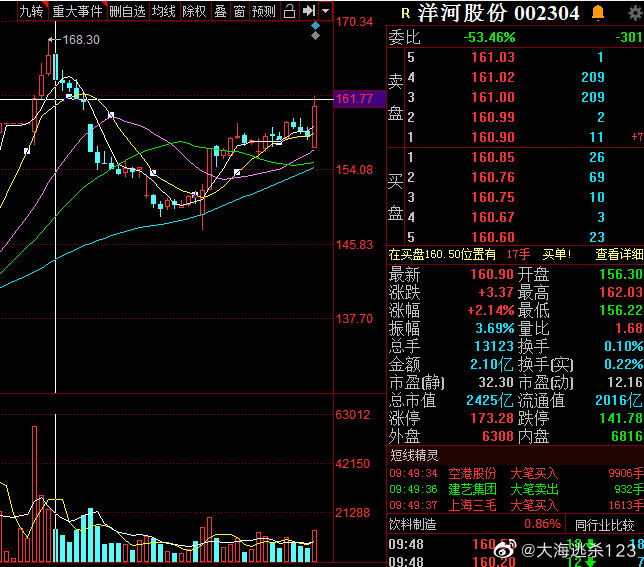The height and width of the screenshot is (567, 644).
Task: Click 删自选 to remove from watchlist
Action: pyautogui.click(x=128, y=11)
